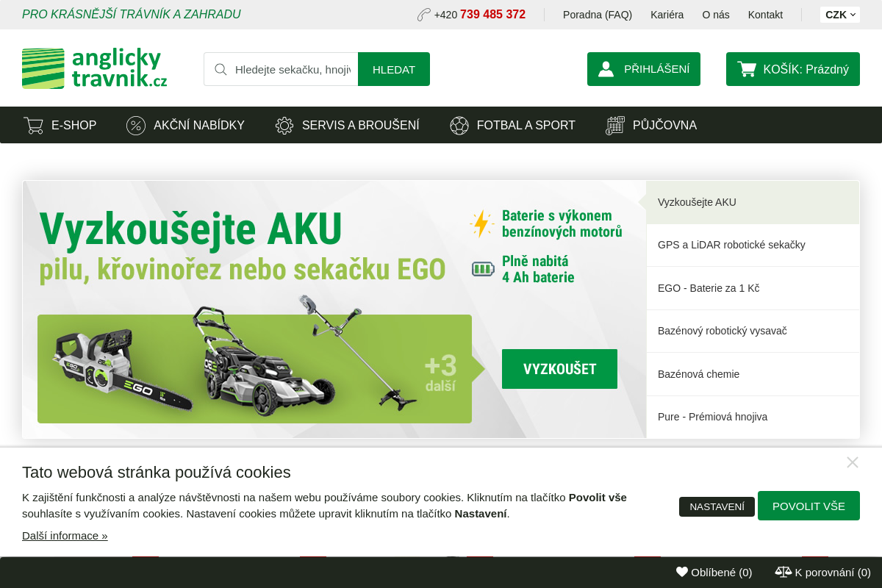Open the E-SHOP menu

pyautogui.click(x=60, y=125)
